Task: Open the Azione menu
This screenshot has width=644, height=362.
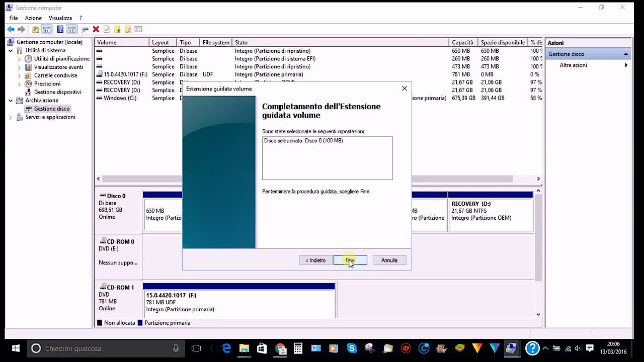Action: [33, 18]
